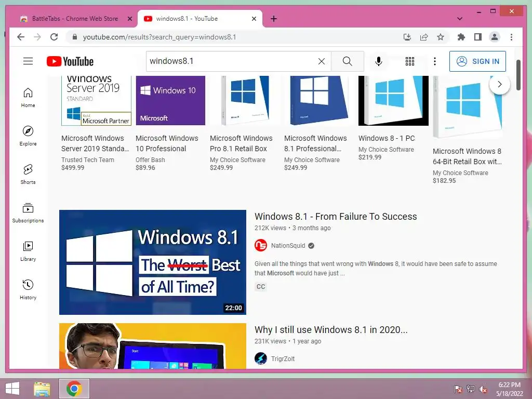
Task: Click the Offer Bash seller name
Action: pos(150,159)
